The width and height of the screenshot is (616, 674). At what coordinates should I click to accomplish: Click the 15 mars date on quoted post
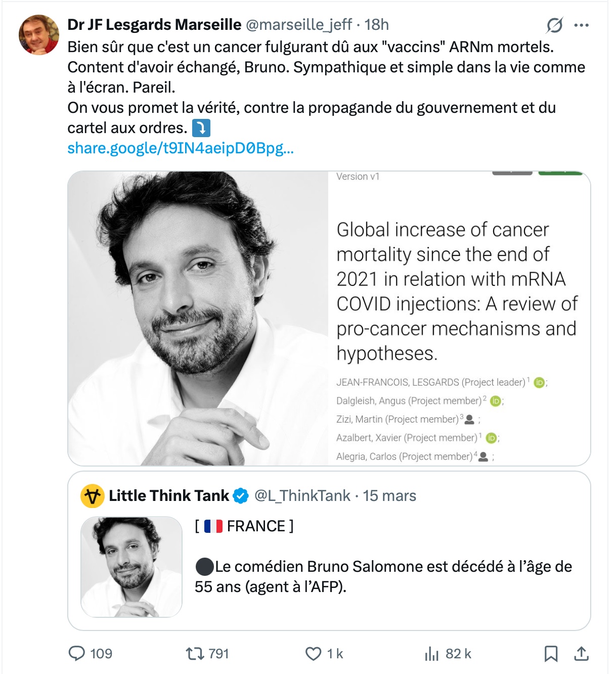coord(389,495)
